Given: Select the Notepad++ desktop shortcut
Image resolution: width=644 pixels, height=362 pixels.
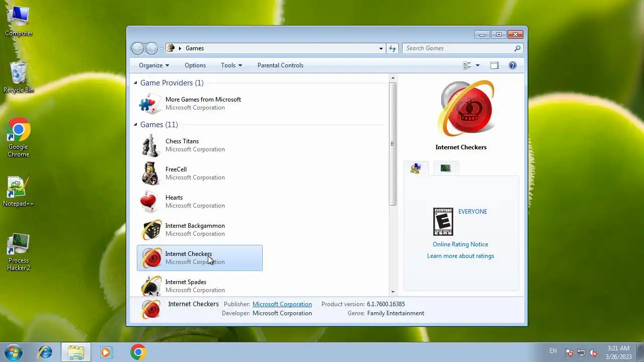Looking at the screenshot, I should [x=19, y=192].
